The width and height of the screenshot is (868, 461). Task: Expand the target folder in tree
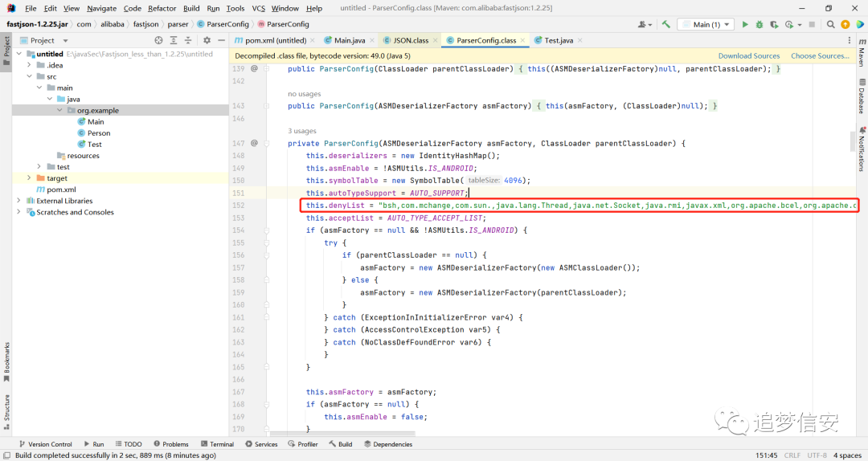pyautogui.click(x=30, y=178)
